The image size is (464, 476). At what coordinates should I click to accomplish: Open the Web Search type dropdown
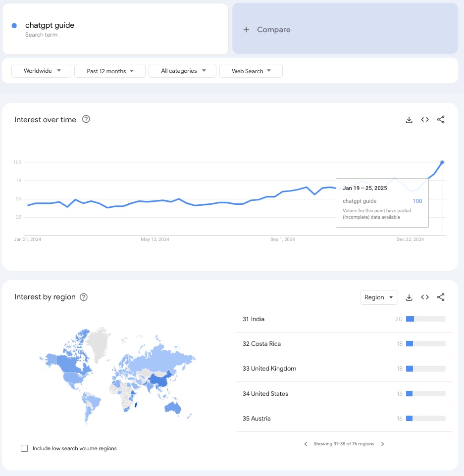[251, 71]
